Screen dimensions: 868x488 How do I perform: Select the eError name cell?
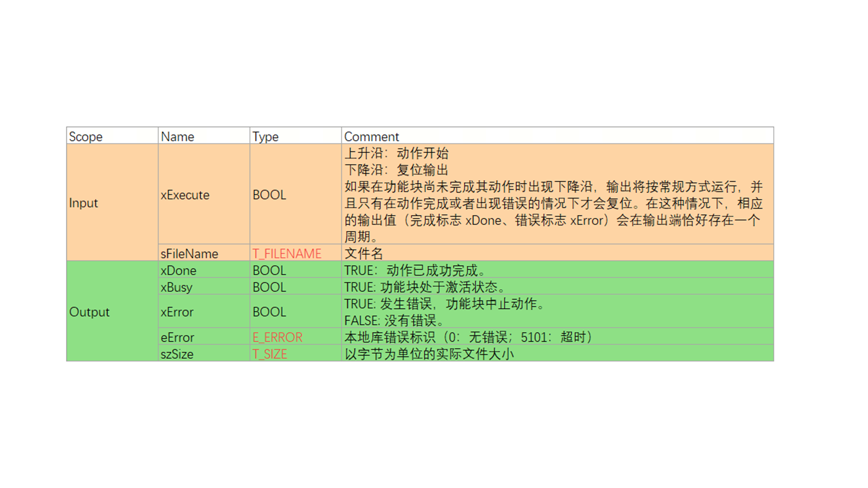pyautogui.click(x=177, y=337)
